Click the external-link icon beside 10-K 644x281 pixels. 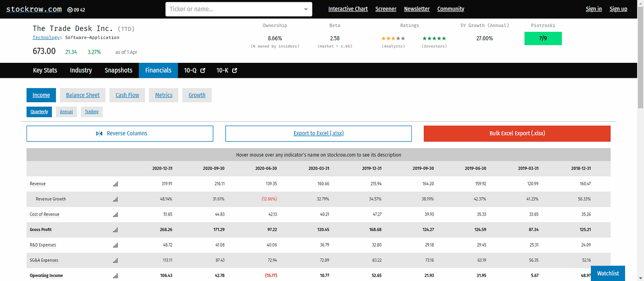click(x=235, y=70)
